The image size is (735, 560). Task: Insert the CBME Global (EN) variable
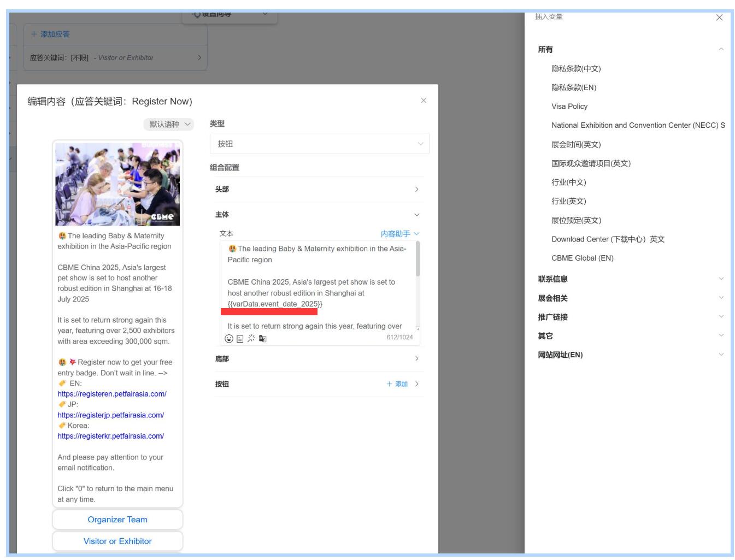(x=583, y=258)
